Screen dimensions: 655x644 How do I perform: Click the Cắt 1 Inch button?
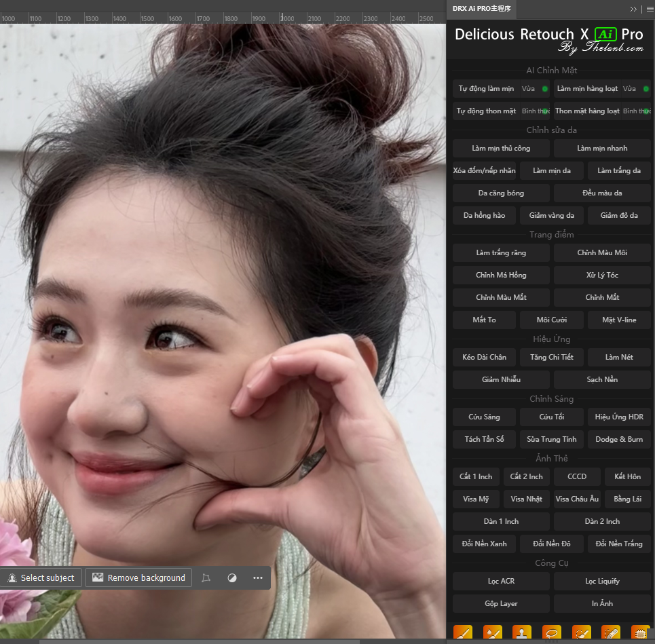click(x=476, y=476)
